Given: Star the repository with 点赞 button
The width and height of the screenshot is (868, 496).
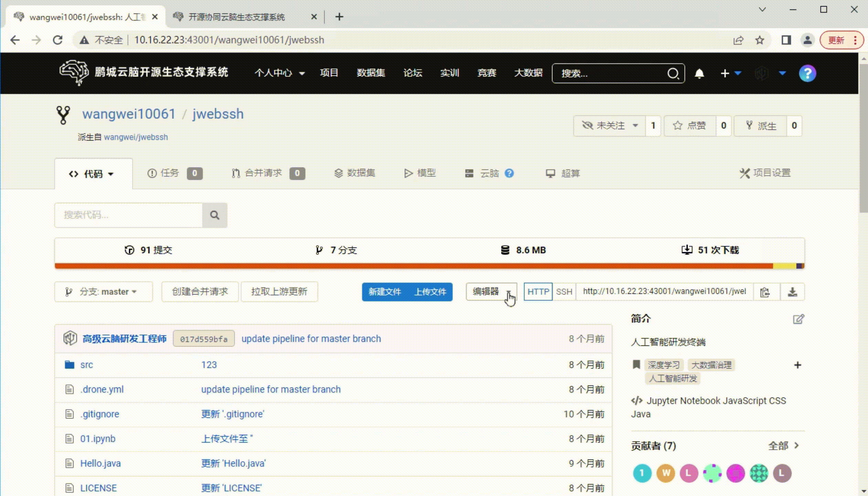Looking at the screenshot, I should click(x=690, y=126).
